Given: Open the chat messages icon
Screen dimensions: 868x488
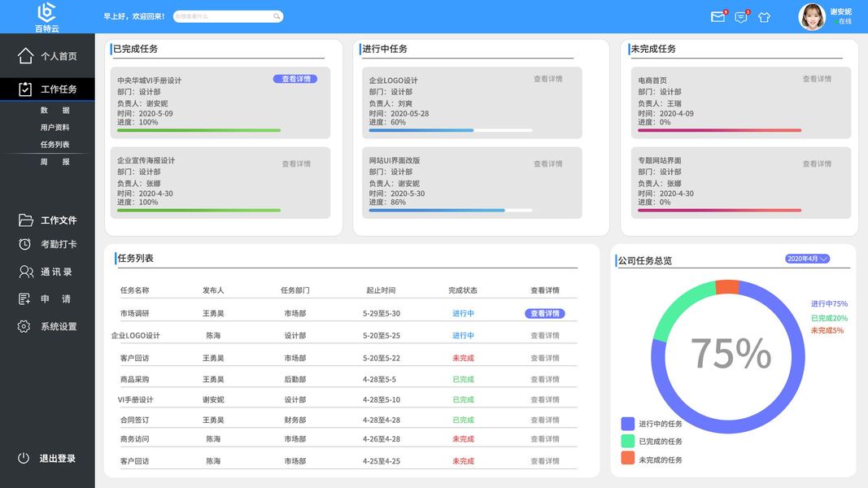Looking at the screenshot, I should coord(740,17).
